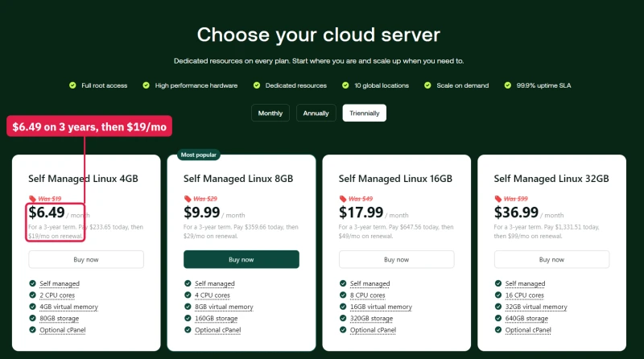Open Optional cPanel tooltip on the 8GB plan
The height and width of the screenshot is (359, 644).
coord(217,330)
